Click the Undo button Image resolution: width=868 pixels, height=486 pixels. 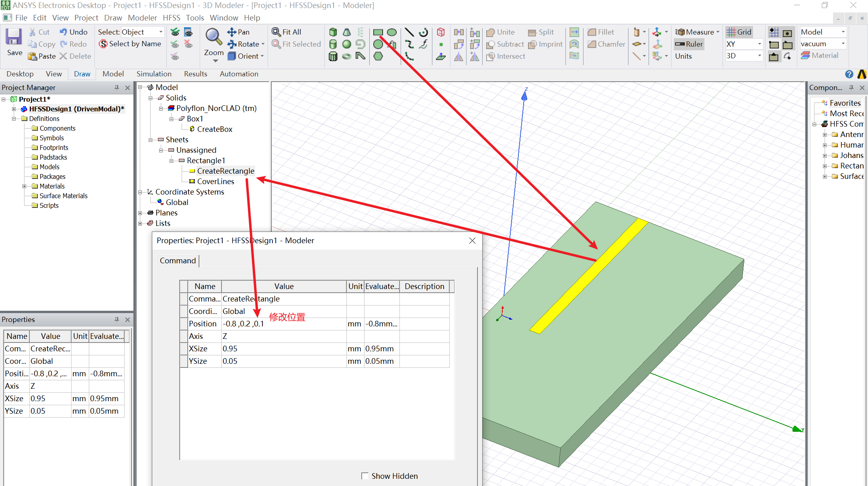[74, 32]
